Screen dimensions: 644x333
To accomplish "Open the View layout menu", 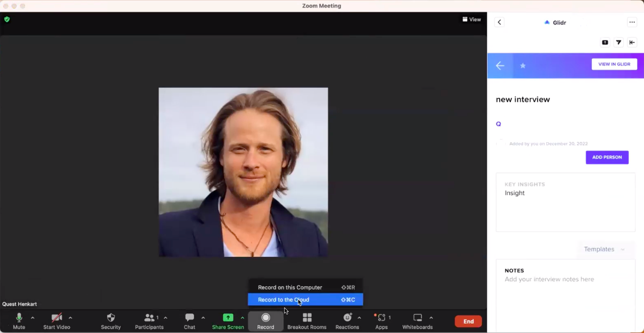I will [x=472, y=19].
